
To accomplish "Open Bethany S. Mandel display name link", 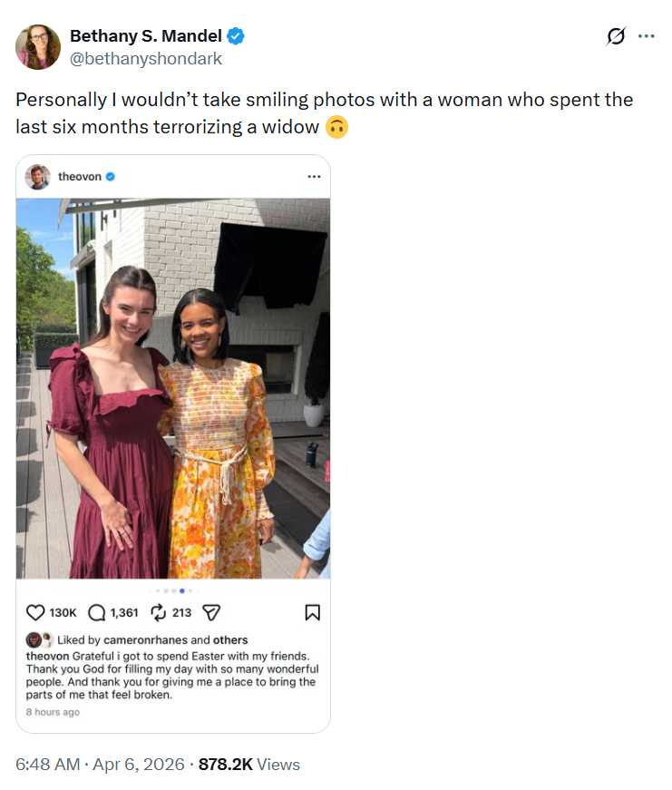I will click(145, 36).
